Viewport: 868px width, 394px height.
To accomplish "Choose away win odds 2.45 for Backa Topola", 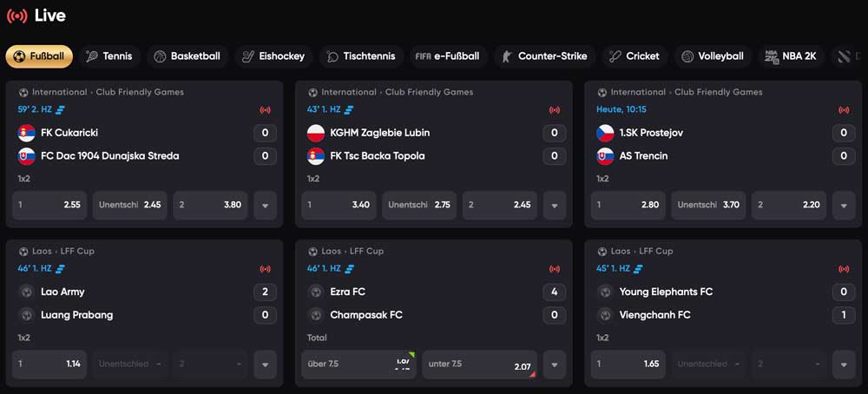I will (x=500, y=206).
